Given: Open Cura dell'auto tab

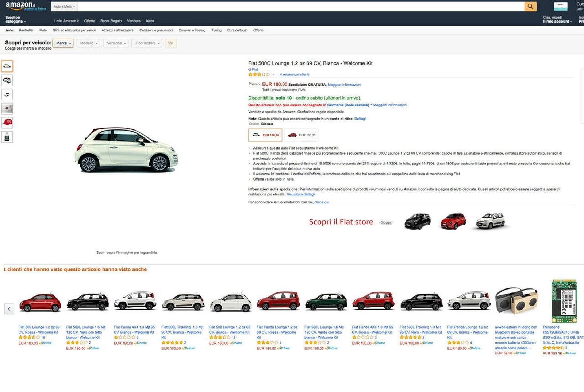Looking at the screenshot, I should [237, 30].
